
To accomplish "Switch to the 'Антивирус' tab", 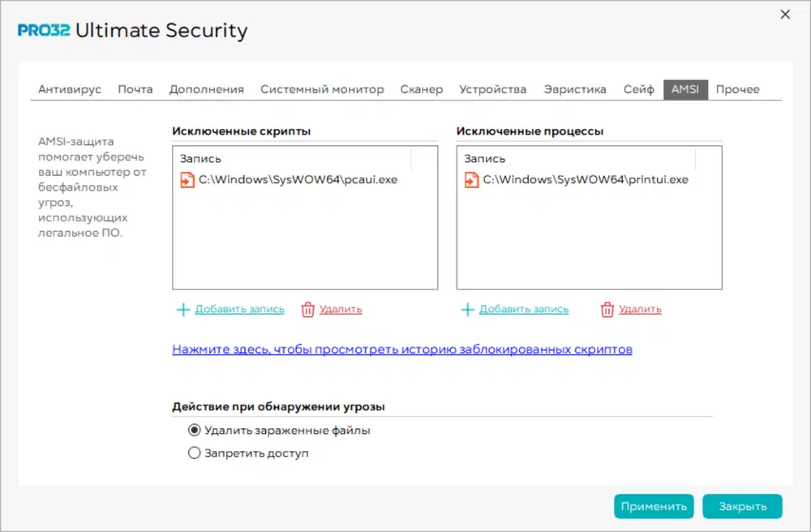I will pos(70,89).
